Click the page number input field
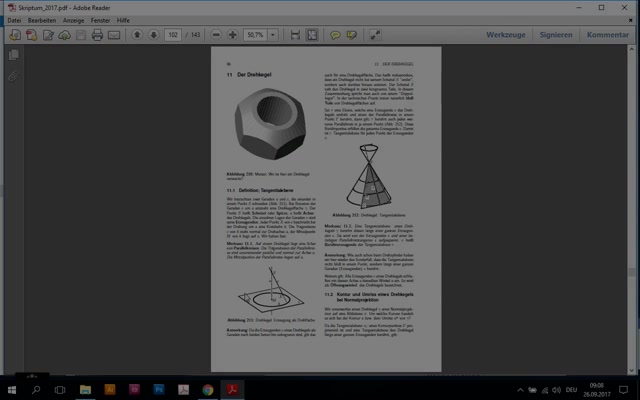Viewport: 640px width, 400px height. tap(172, 35)
